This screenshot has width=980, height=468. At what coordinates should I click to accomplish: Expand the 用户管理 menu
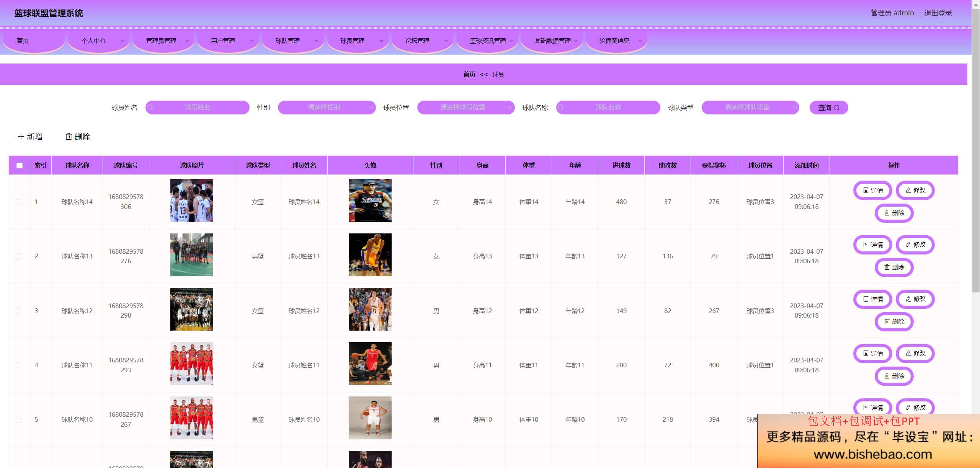click(x=228, y=41)
